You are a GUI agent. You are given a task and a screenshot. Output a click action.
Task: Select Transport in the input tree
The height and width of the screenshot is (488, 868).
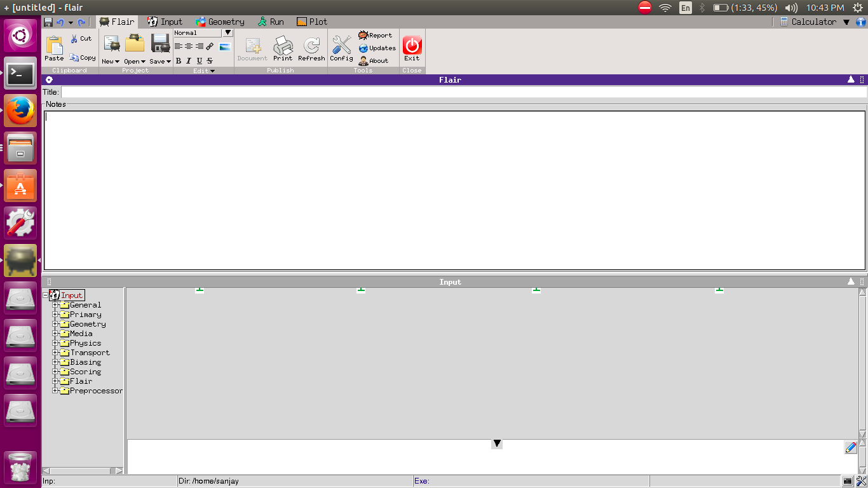(x=90, y=353)
